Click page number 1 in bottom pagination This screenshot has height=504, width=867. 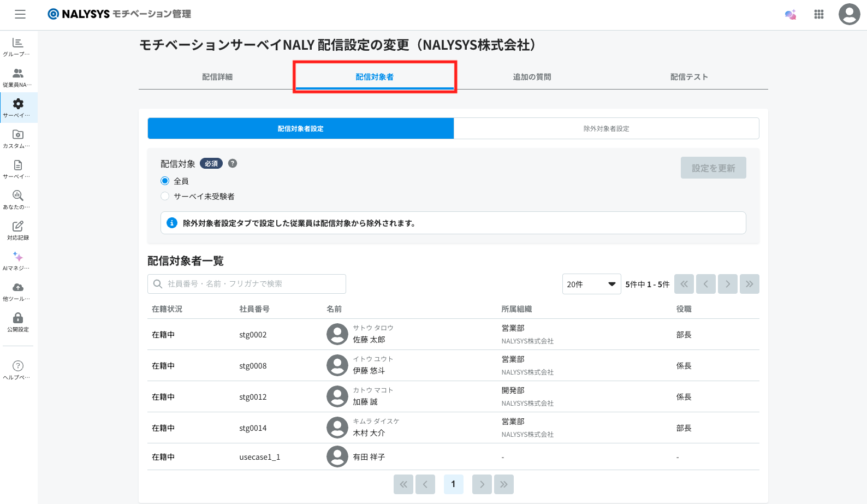tap(453, 484)
